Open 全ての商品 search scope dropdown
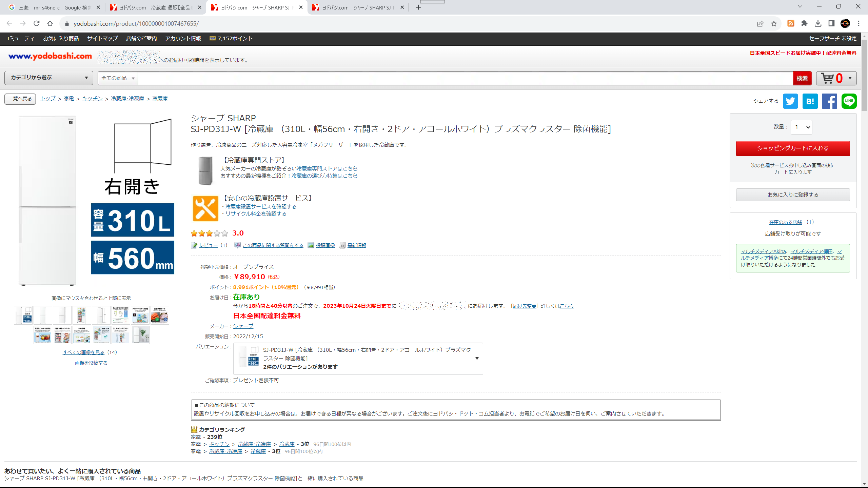The width and height of the screenshot is (868, 488). tap(118, 78)
